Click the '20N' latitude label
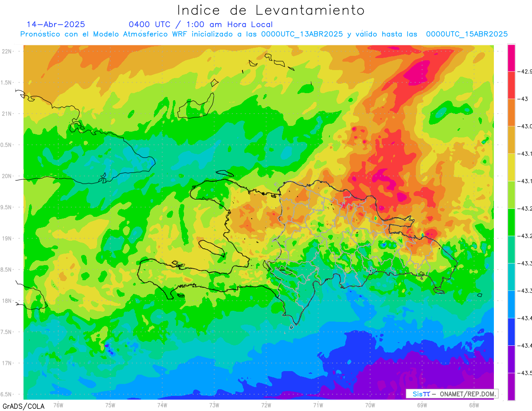532x411 pixels. pos(7,176)
